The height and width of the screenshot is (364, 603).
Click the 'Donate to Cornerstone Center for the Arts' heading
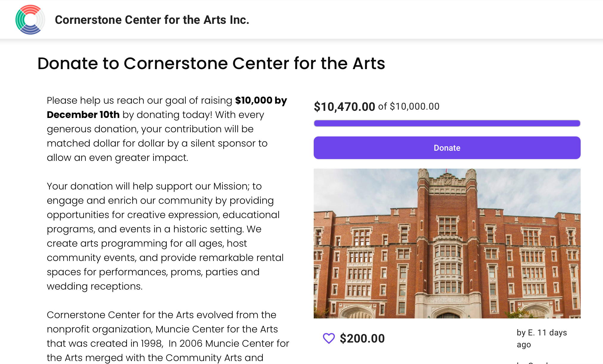tap(211, 63)
